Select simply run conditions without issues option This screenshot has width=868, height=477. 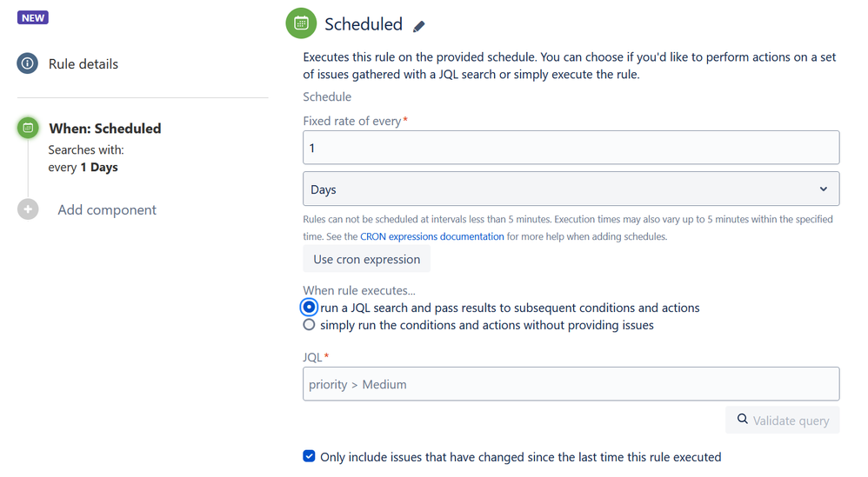click(x=309, y=324)
